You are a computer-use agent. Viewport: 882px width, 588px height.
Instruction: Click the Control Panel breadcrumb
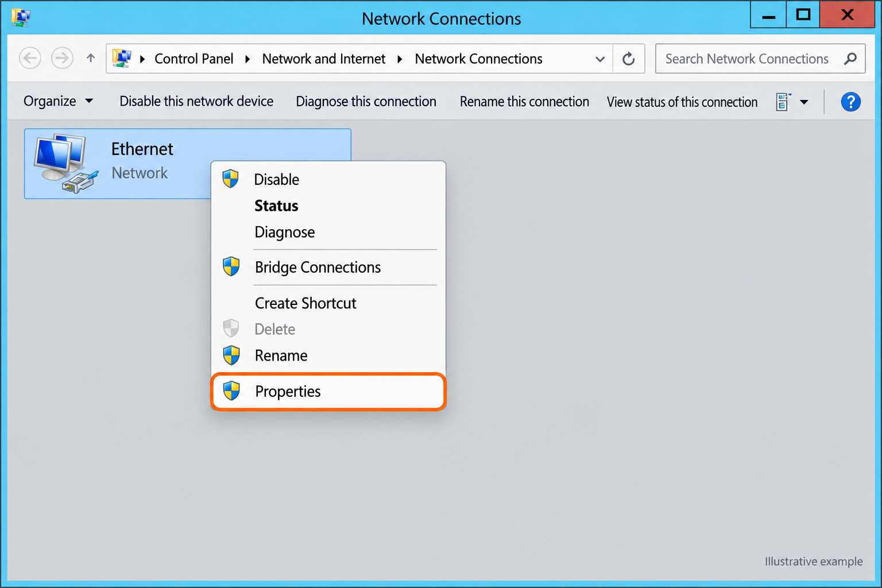coord(194,59)
